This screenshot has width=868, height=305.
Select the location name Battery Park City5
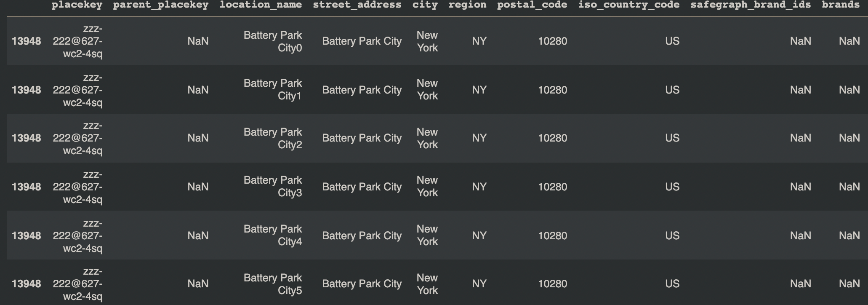point(273,284)
